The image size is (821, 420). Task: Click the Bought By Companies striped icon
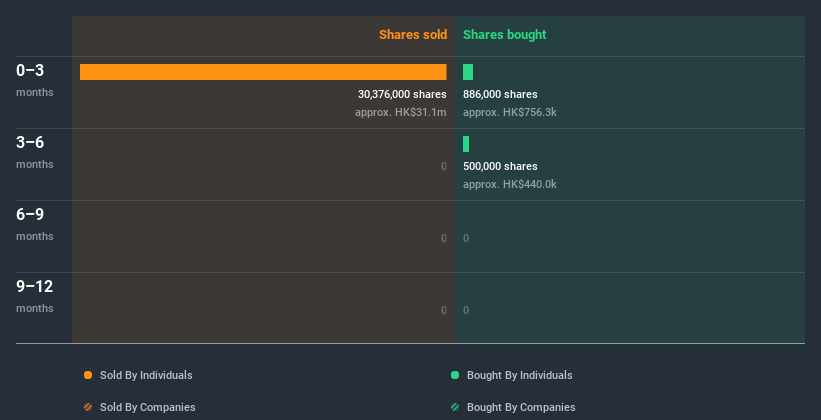tap(455, 407)
